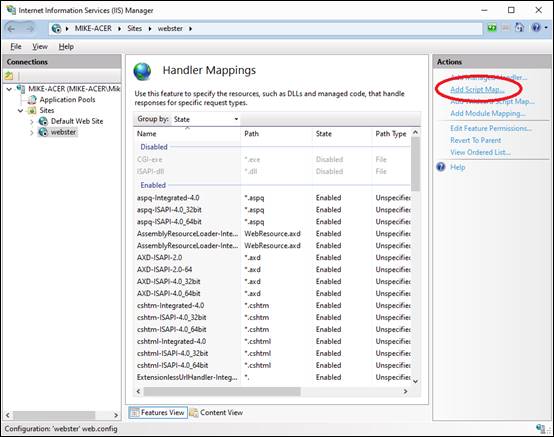Open the File menu
The image size is (554, 437).
pyautogui.click(x=16, y=47)
